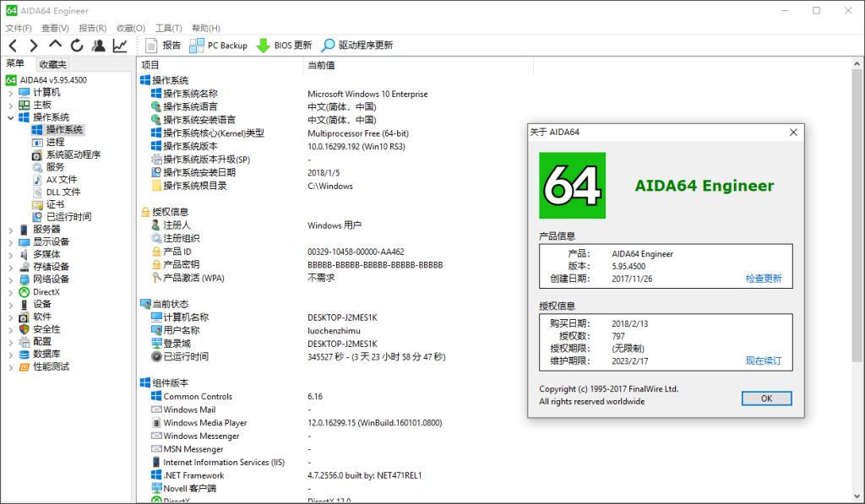
Task: Expand the 多媒体 tree node
Action: (x=10, y=255)
